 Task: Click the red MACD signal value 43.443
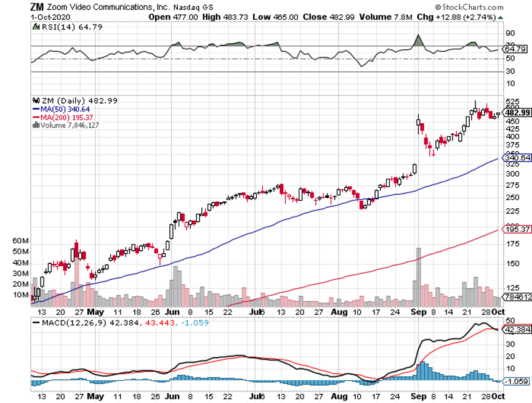[160, 322]
